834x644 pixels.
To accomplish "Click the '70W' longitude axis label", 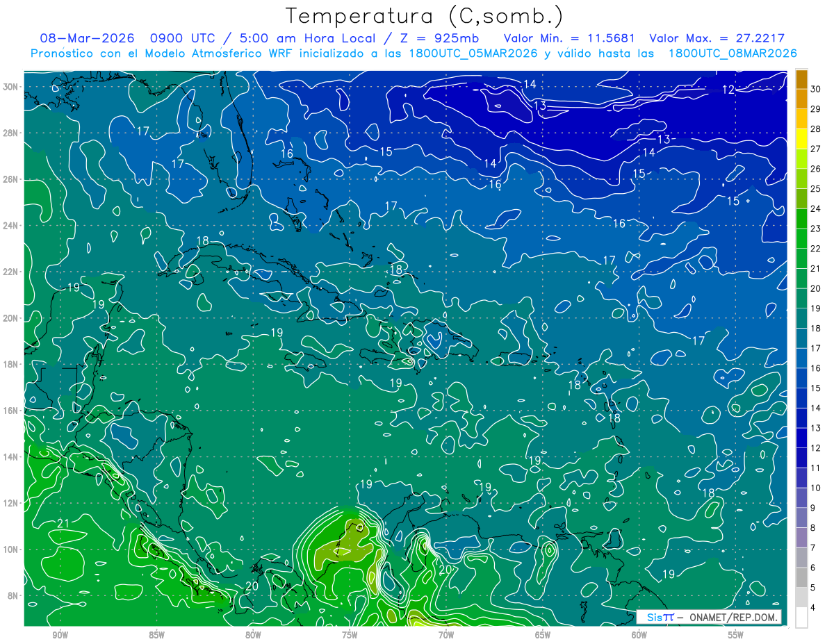I will (x=446, y=636).
